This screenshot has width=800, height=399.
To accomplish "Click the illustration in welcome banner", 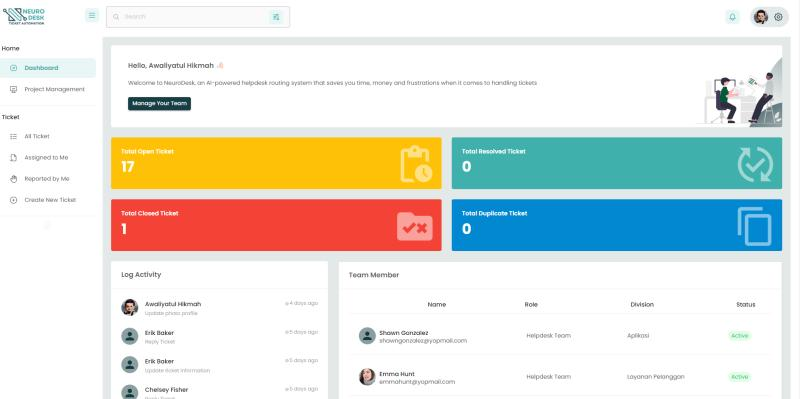I will (x=740, y=93).
